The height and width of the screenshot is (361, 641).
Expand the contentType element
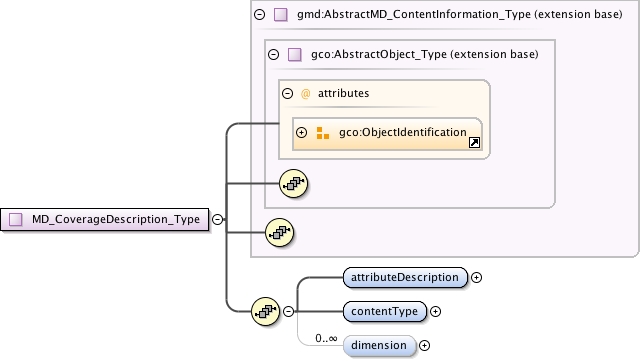click(435, 312)
